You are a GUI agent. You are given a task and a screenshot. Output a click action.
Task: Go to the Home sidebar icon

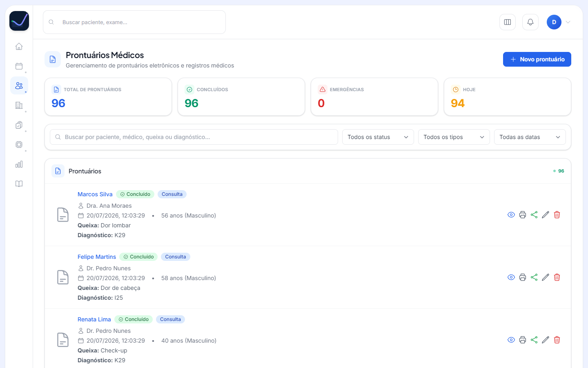pos(19,47)
